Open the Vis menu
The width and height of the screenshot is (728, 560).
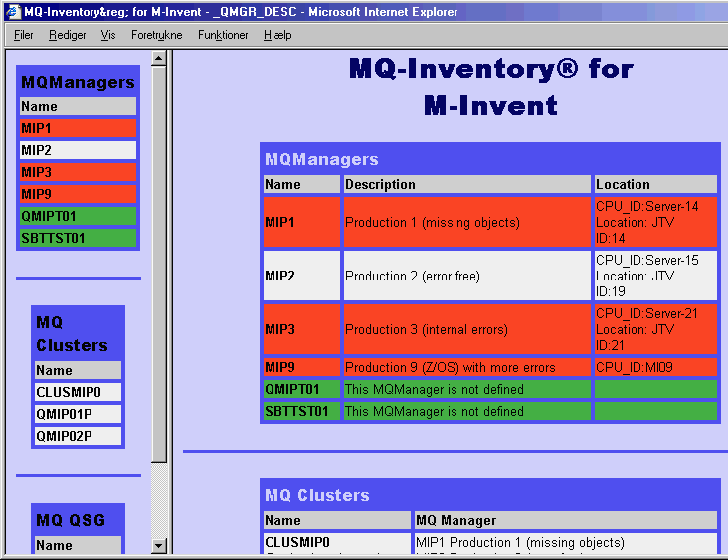tap(108, 35)
